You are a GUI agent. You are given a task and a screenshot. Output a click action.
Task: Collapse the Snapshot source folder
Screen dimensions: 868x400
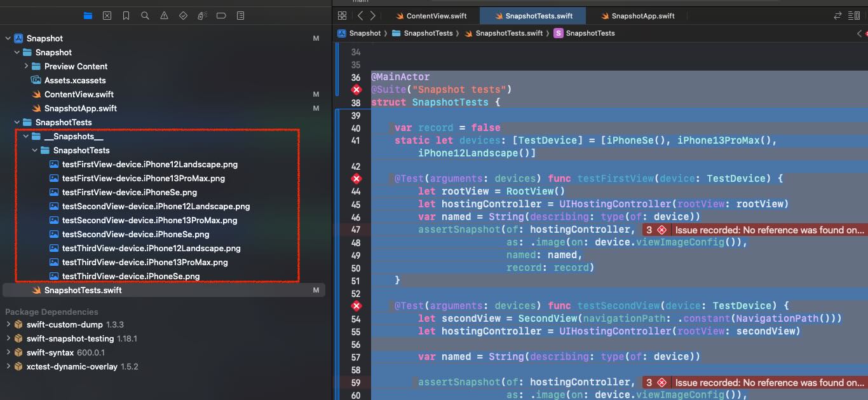pos(17,52)
